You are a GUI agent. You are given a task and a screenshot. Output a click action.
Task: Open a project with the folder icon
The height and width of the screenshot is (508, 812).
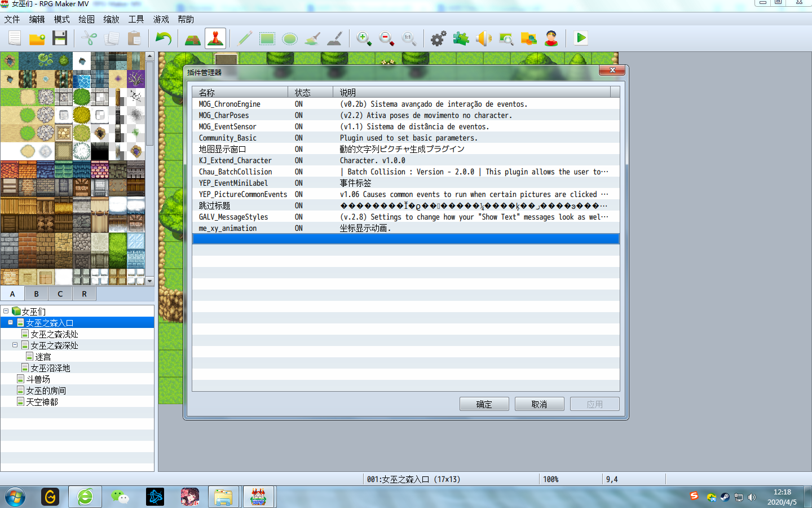tap(37, 38)
